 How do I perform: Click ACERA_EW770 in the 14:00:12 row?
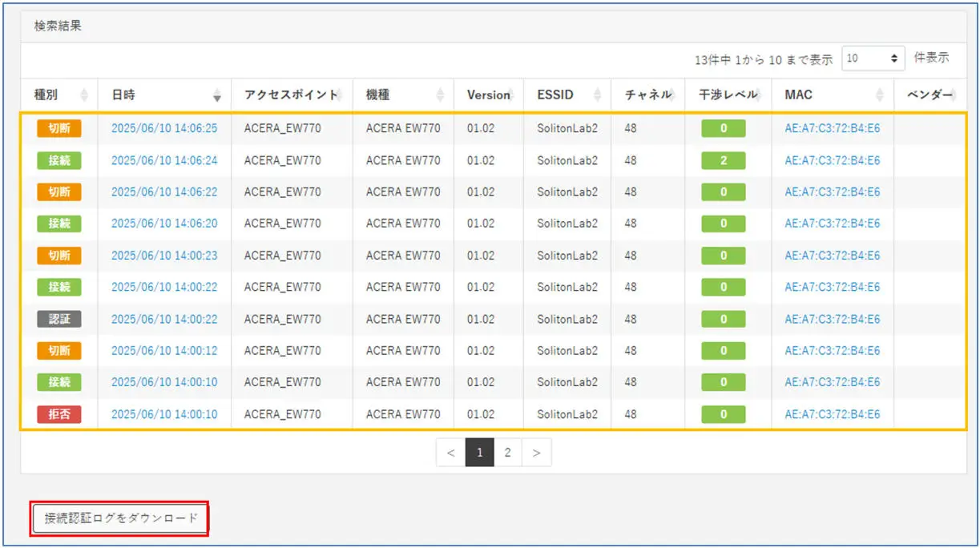(283, 350)
